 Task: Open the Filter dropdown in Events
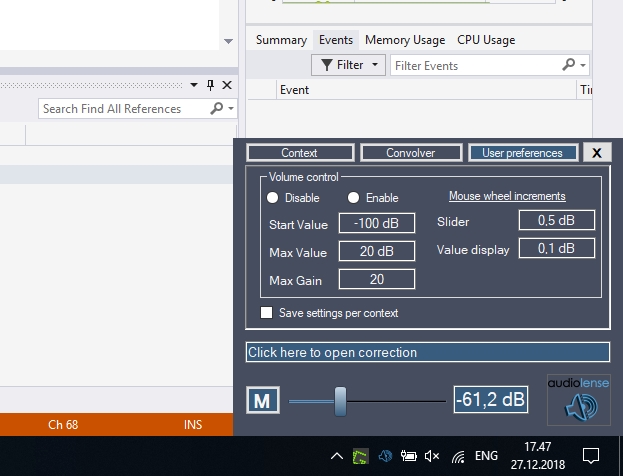click(348, 65)
